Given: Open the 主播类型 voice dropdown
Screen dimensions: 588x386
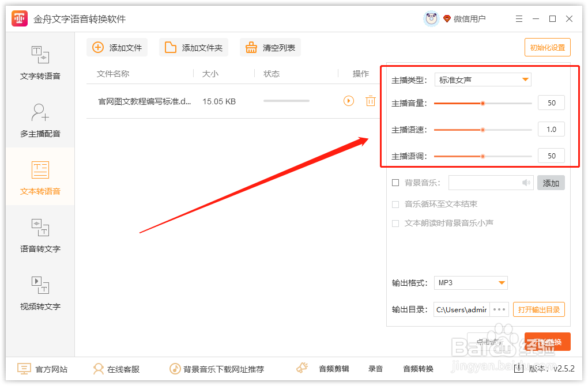Looking at the screenshot, I should (x=483, y=80).
